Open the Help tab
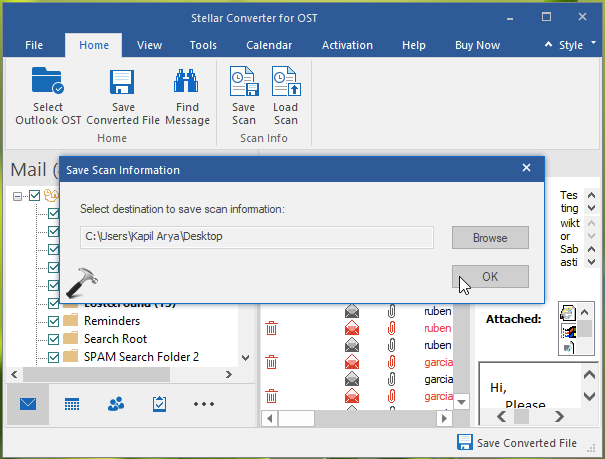This screenshot has height=459, width=605. click(x=414, y=45)
